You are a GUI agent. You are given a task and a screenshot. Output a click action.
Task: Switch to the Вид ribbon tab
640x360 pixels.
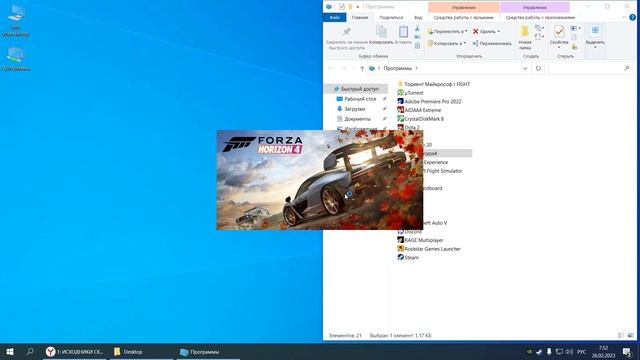[x=418, y=18]
